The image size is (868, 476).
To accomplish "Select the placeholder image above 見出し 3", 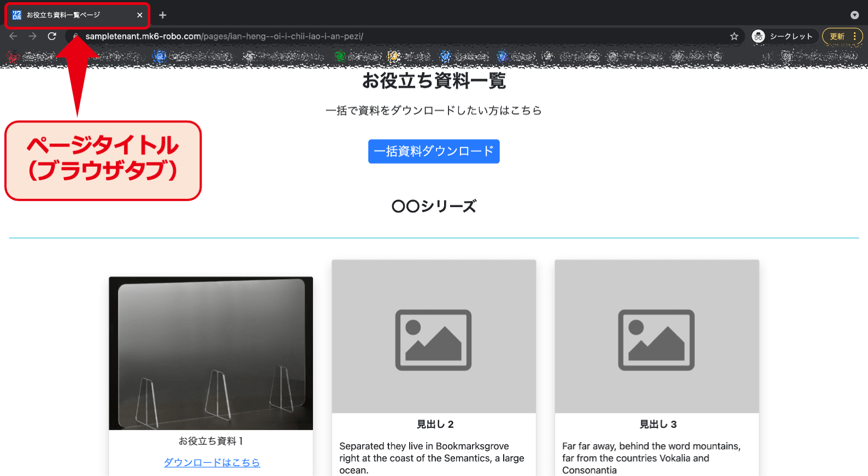I will [657, 337].
